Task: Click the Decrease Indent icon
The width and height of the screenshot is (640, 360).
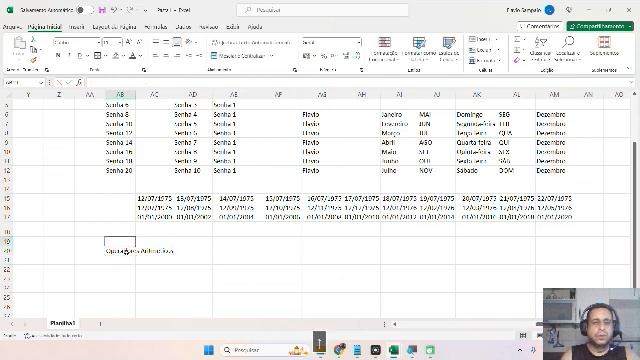Action: tap(189, 56)
